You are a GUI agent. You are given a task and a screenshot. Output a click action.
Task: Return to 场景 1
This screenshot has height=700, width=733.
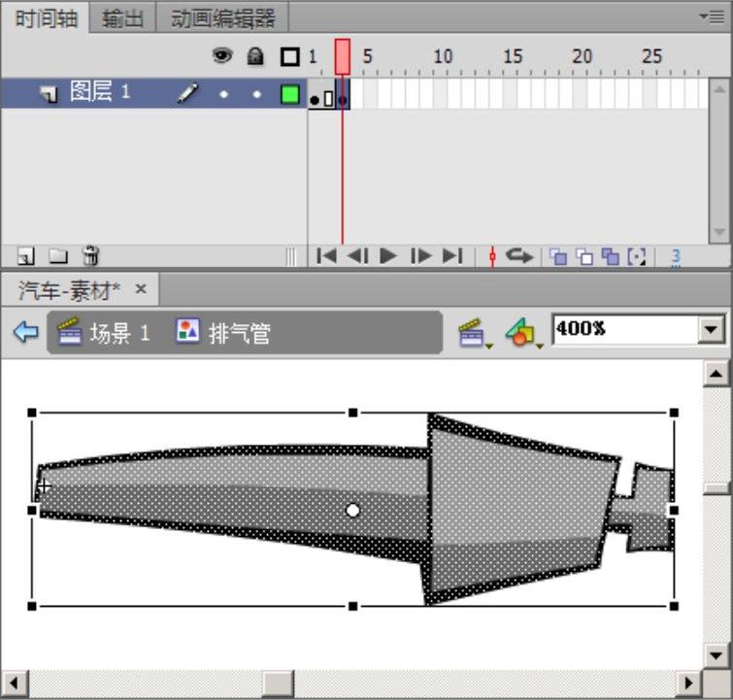click(x=104, y=332)
